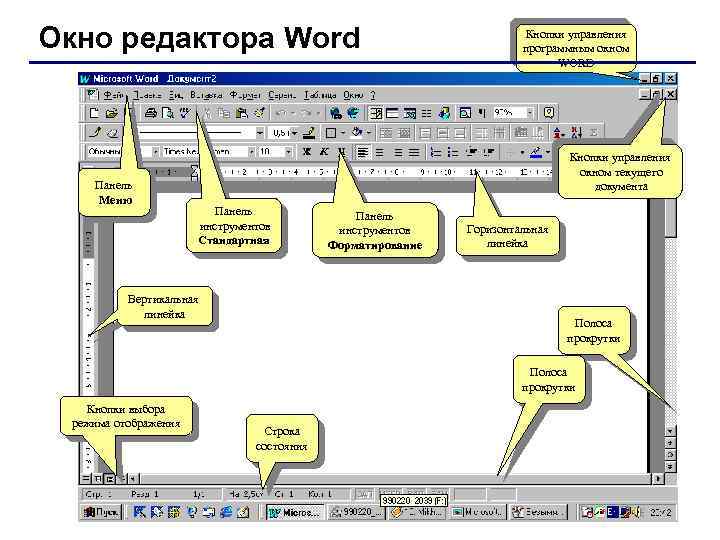Open the Вставка menu
Image resolution: width=720 pixels, height=540 pixels.
(x=206, y=95)
